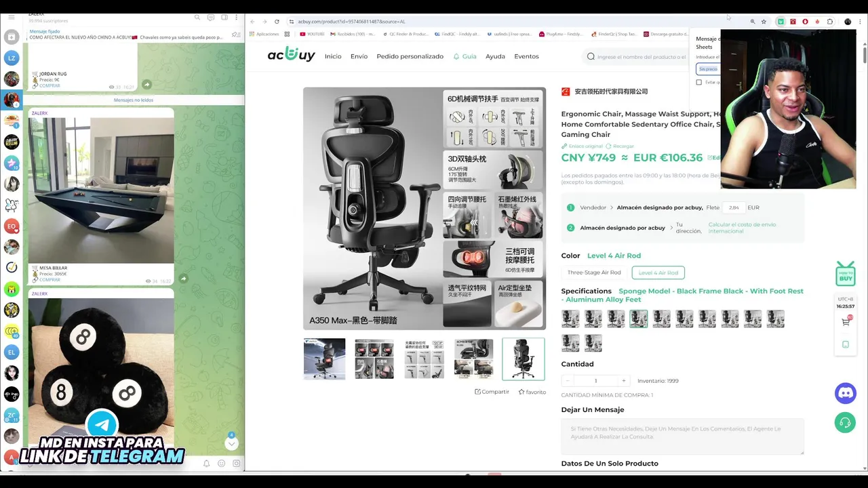Forward the MESA BILLAR post
The height and width of the screenshot is (488, 868).
[183, 279]
